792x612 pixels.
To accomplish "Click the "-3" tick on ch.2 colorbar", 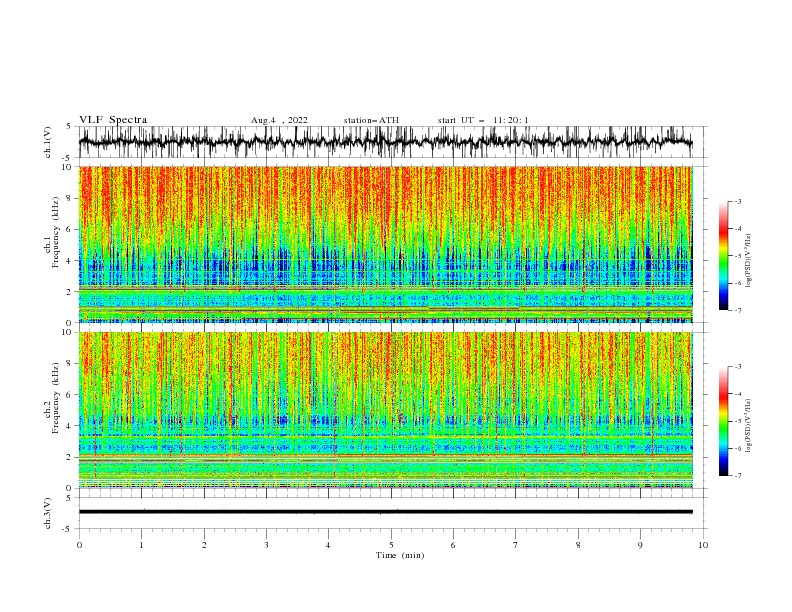I will pos(738,367).
